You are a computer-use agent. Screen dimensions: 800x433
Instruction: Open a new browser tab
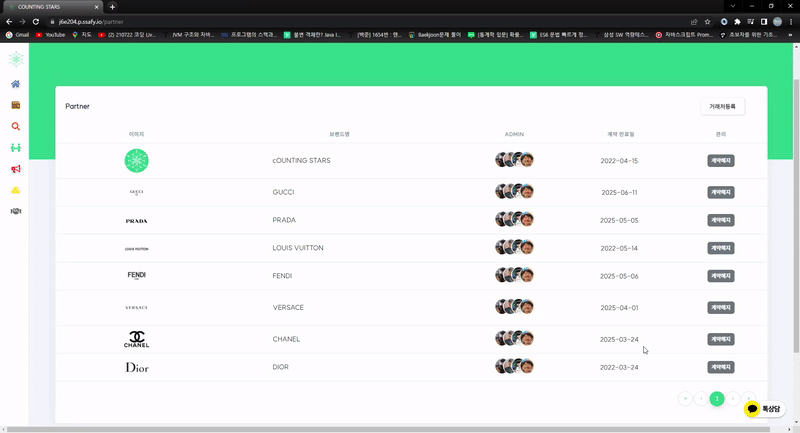point(112,7)
